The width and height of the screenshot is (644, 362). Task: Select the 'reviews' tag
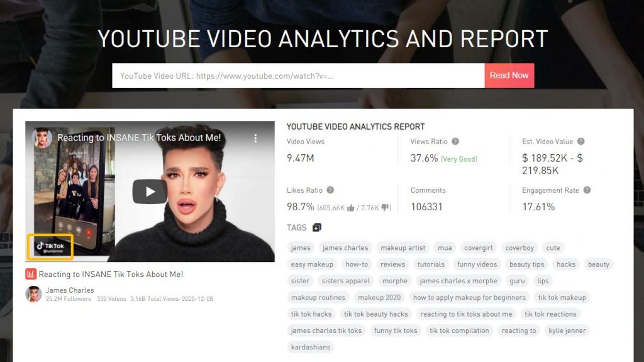[x=392, y=264]
